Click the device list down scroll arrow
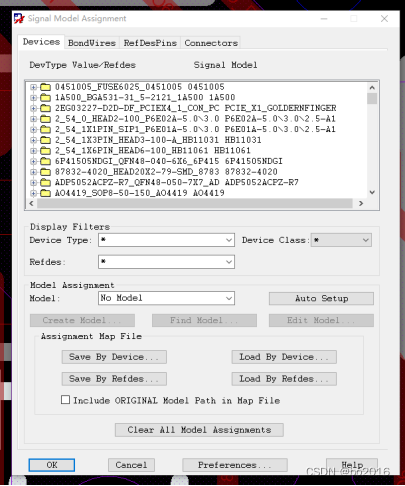The image size is (405, 486). 372,192
